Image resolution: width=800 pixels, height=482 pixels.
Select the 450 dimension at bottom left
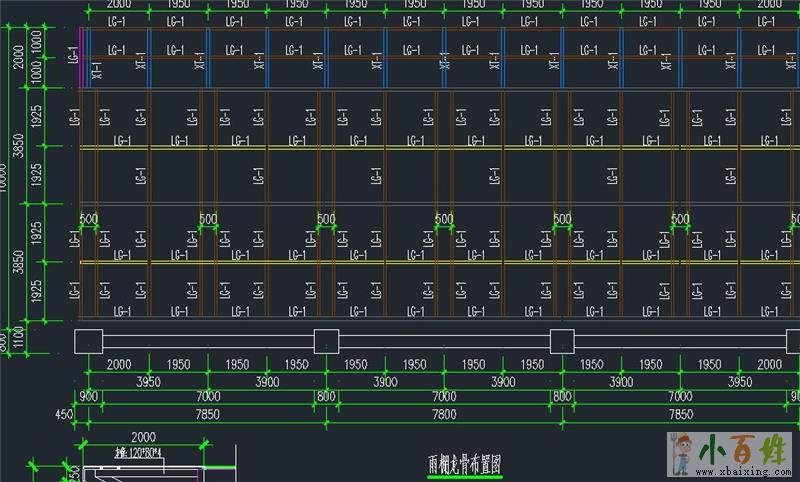[x=65, y=414]
